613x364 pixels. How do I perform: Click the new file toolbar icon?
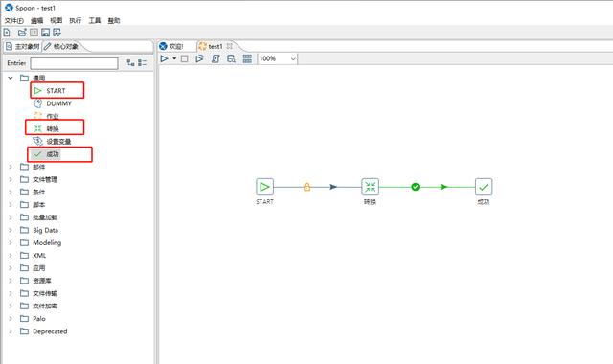click(x=7, y=33)
